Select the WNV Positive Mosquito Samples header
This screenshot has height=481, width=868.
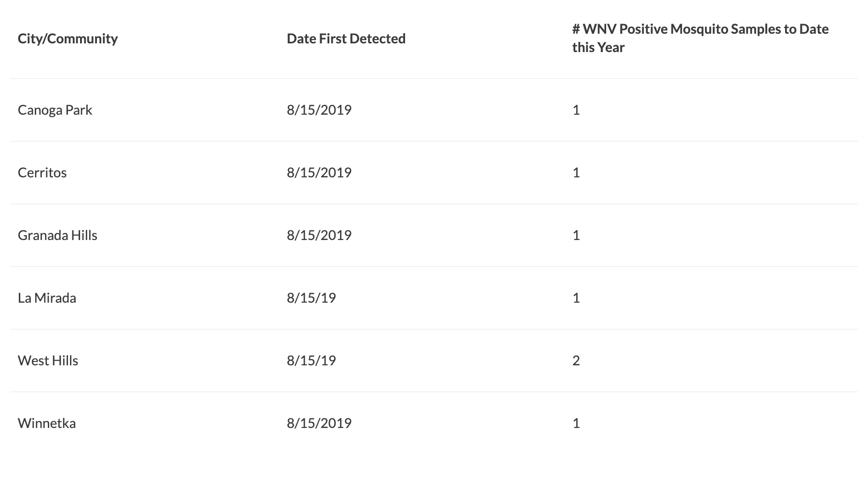pyautogui.click(x=700, y=38)
